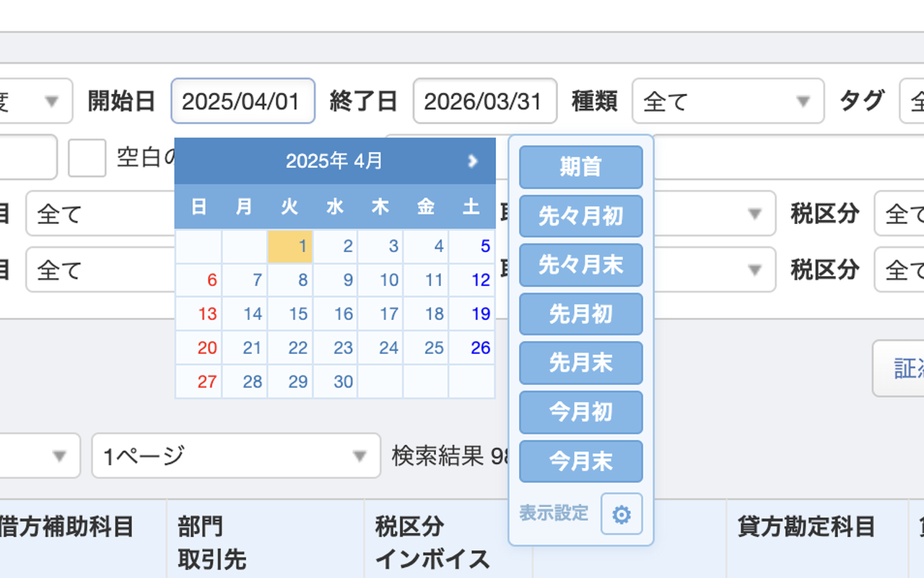
Task: Select April 18 in the calendar
Action: [427, 314]
